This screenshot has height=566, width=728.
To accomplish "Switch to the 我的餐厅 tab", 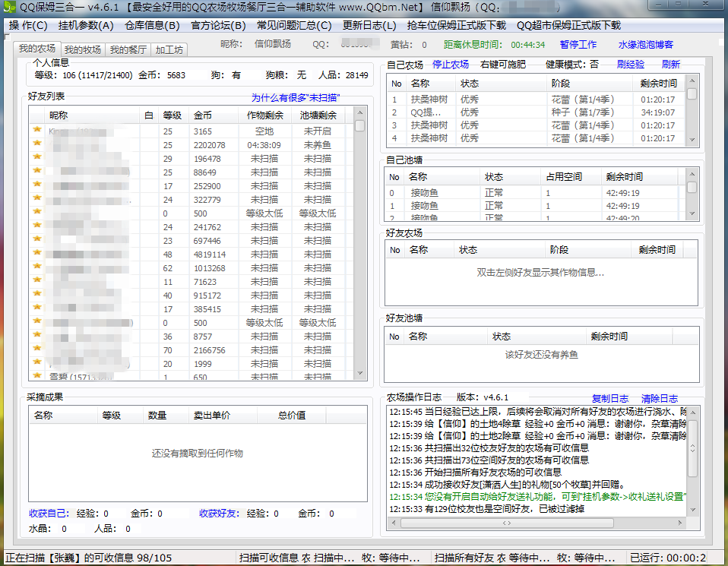I will pos(128,49).
